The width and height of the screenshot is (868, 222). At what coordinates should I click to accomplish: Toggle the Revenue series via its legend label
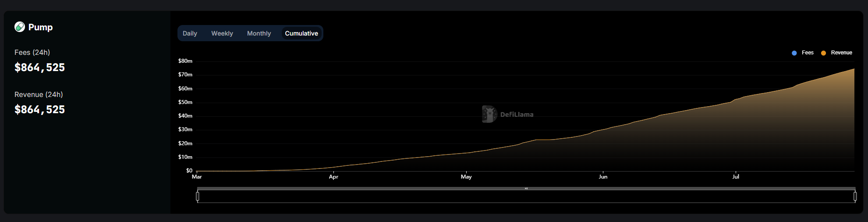pyautogui.click(x=841, y=53)
